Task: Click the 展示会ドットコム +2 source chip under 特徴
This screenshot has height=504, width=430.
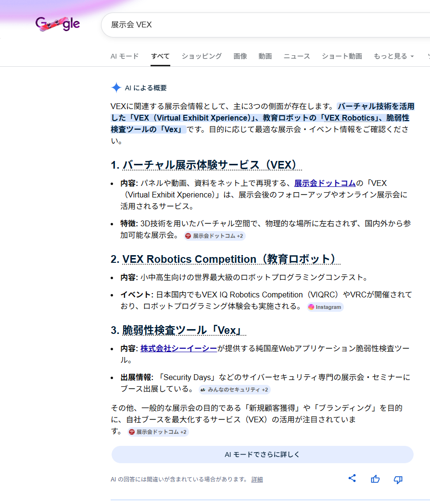Action: tap(215, 236)
